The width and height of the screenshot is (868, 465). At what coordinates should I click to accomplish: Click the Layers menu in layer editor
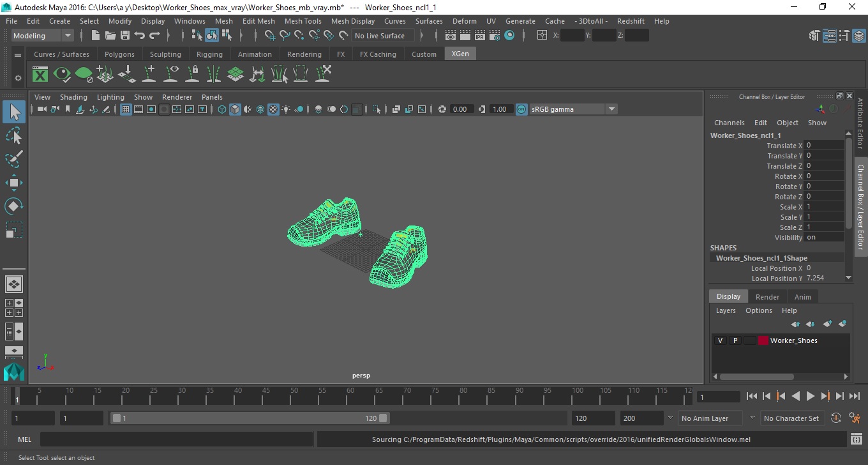tap(726, 310)
